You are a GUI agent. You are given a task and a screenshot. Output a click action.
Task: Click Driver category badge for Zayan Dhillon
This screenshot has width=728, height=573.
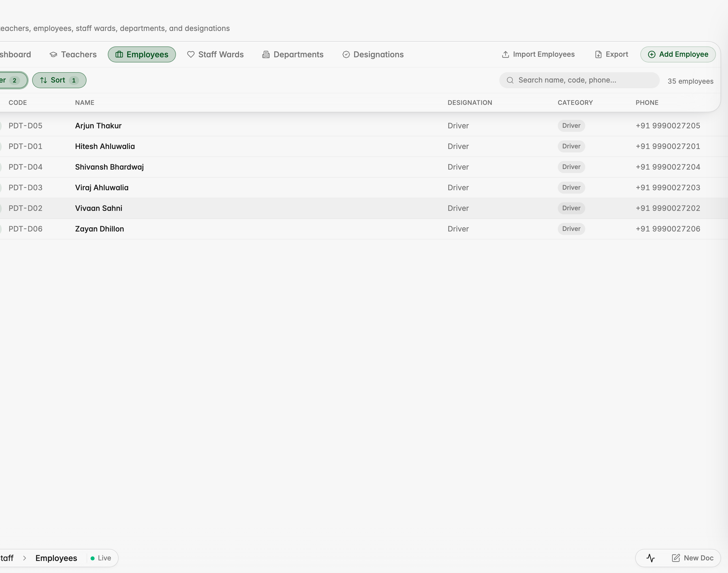pyautogui.click(x=571, y=229)
